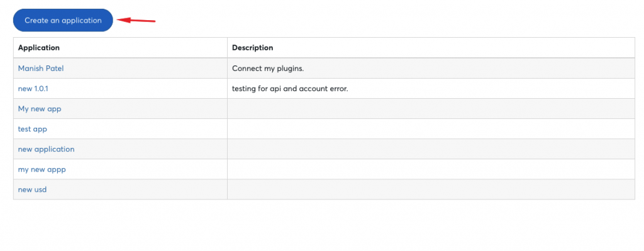Viewport: 644px width, 251px height.
Task: Click the blank Description cell beside new application
Action: pos(431,149)
